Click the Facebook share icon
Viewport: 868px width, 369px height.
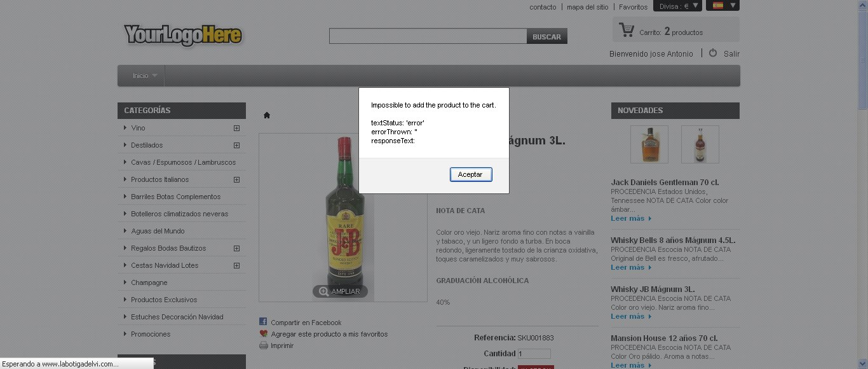[263, 322]
